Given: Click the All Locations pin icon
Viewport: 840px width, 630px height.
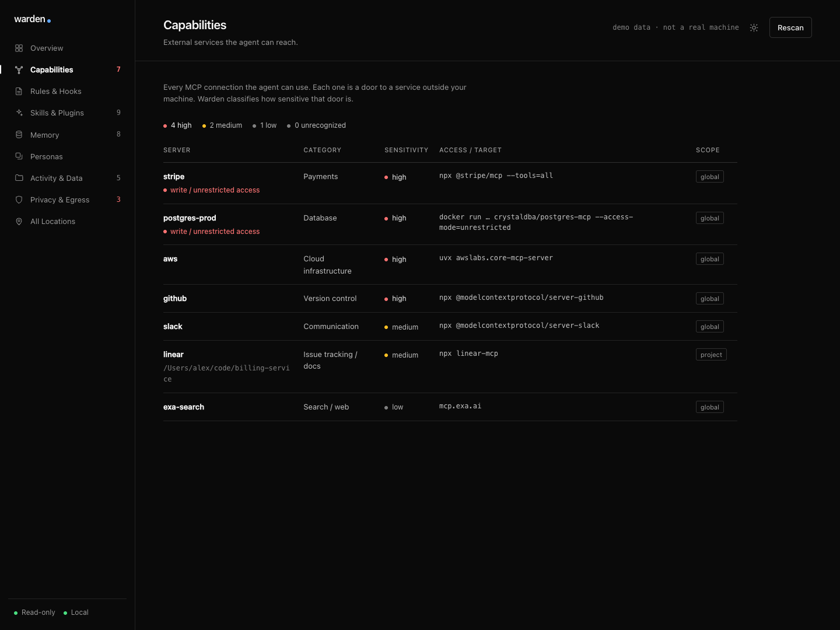Looking at the screenshot, I should point(19,221).
